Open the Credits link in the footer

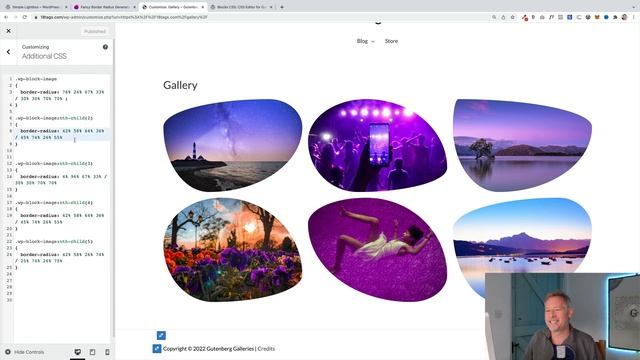[x=266, y=349]
